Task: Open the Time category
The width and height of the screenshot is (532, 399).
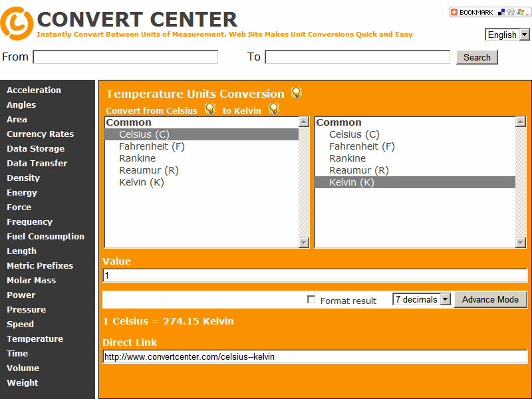Action: tap(17, 353)
